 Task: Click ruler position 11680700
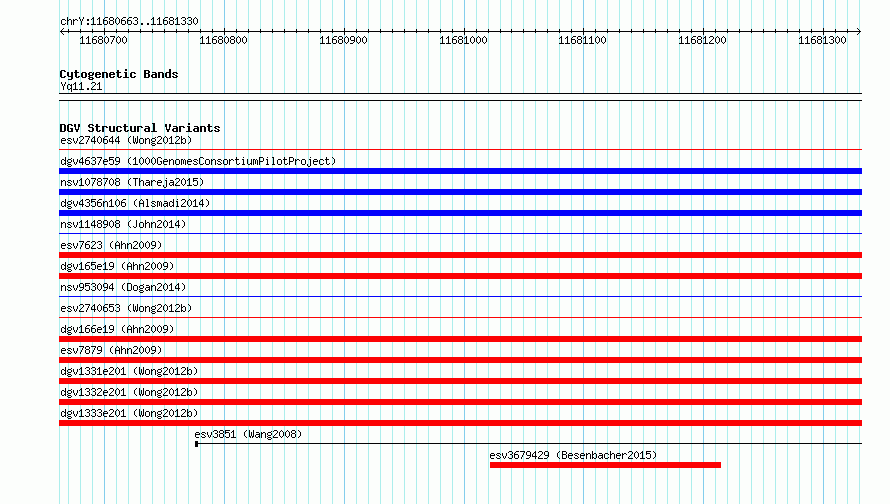(103, 40)
